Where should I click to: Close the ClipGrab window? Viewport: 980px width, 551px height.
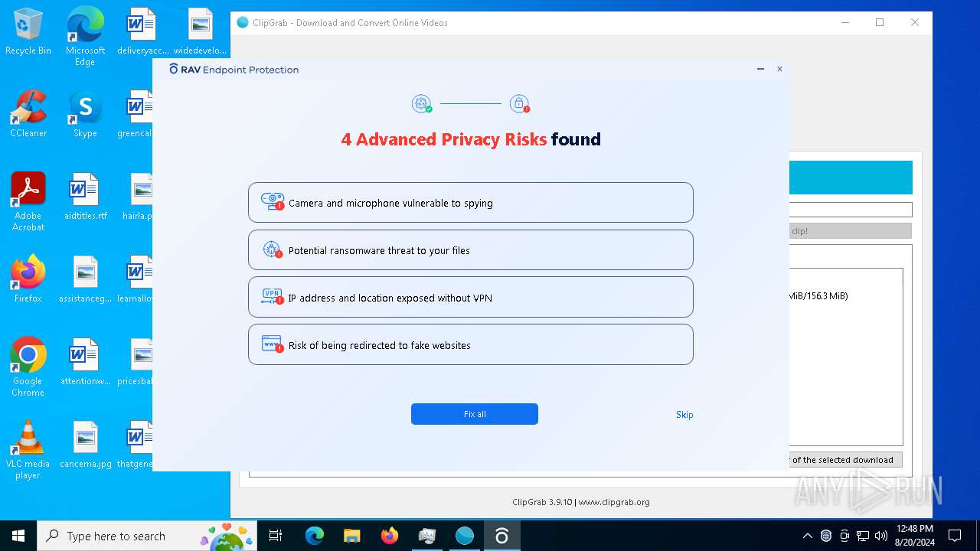click(x=915, y=22)
